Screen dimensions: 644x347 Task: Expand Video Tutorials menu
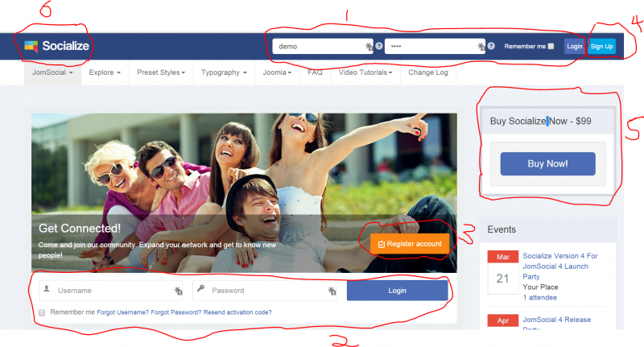click(x=365, y=72)
